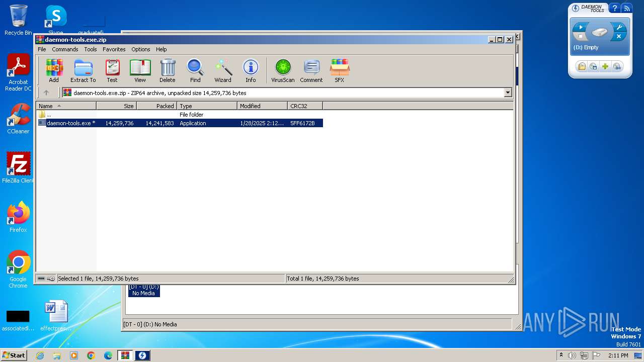Click the gadget RSS feed icon

click(x=626, y=8)
